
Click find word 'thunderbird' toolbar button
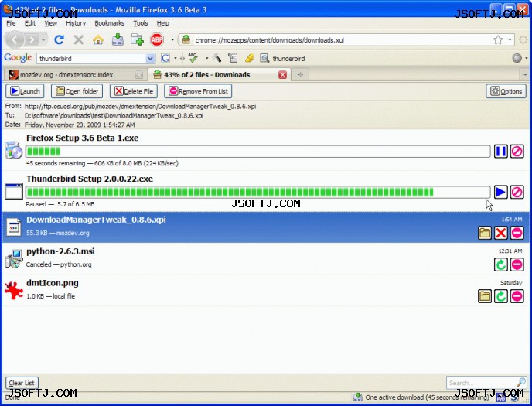(282, 58)
